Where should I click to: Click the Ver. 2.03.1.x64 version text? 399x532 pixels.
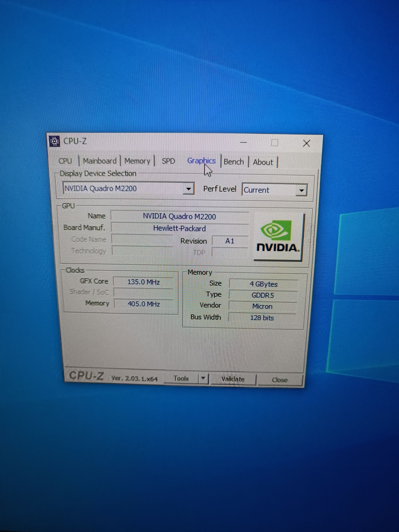(134, 378)
